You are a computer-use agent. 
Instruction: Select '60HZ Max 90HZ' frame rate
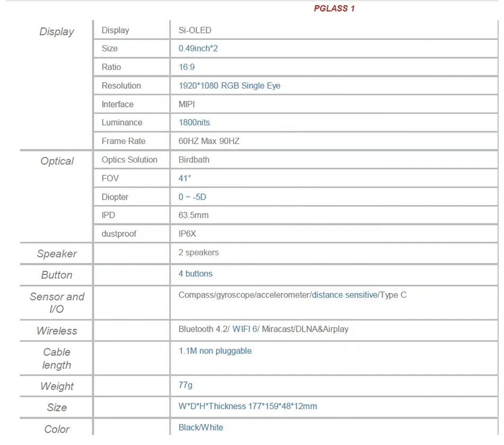point(209,141)
